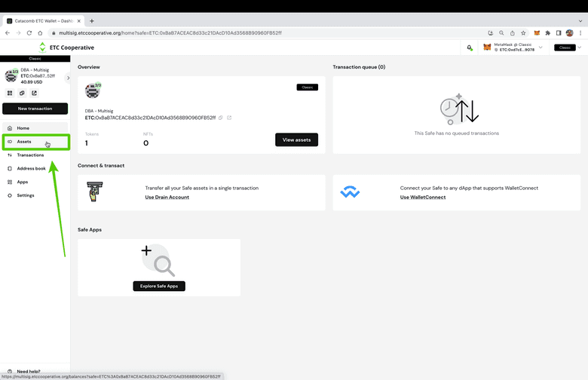588x380 pixels.
Task: Open block explorer icon in sidebar
Action: [34, 93]
